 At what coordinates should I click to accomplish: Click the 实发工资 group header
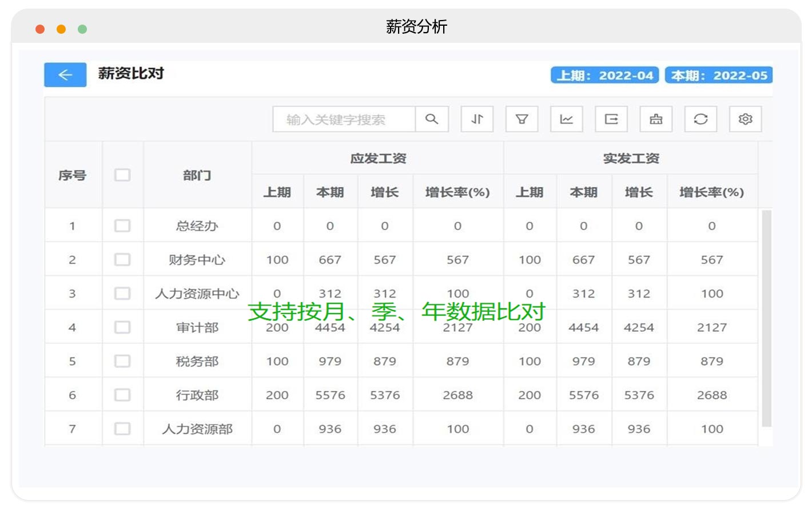(631, 159)
